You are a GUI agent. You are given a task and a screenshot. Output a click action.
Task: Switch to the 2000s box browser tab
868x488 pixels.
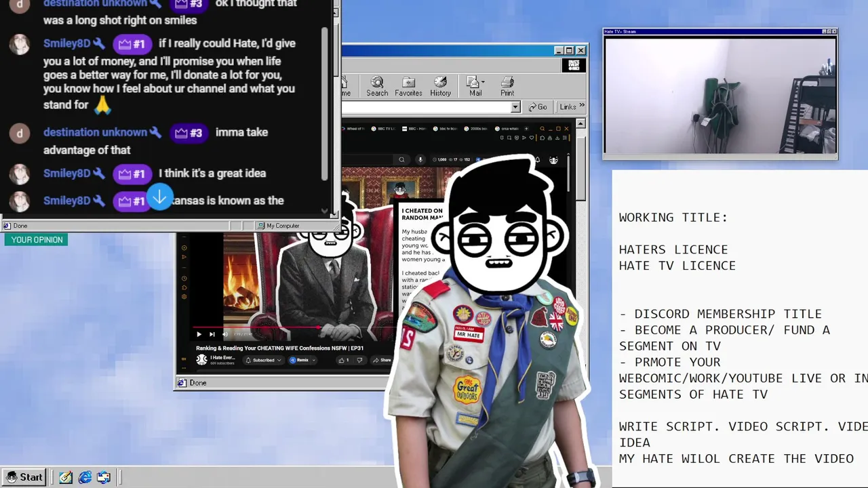coord(476,129)
